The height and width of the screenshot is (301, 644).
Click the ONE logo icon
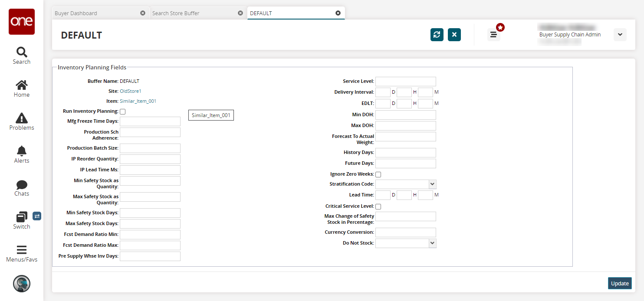click(x=22, y=22)
